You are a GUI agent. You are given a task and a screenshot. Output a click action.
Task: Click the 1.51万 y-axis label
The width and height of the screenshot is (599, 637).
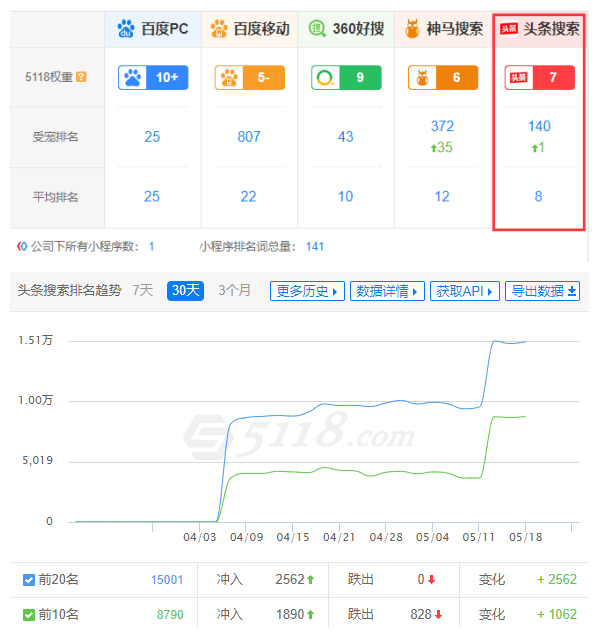pyautogui.click(x=36, y=340)
